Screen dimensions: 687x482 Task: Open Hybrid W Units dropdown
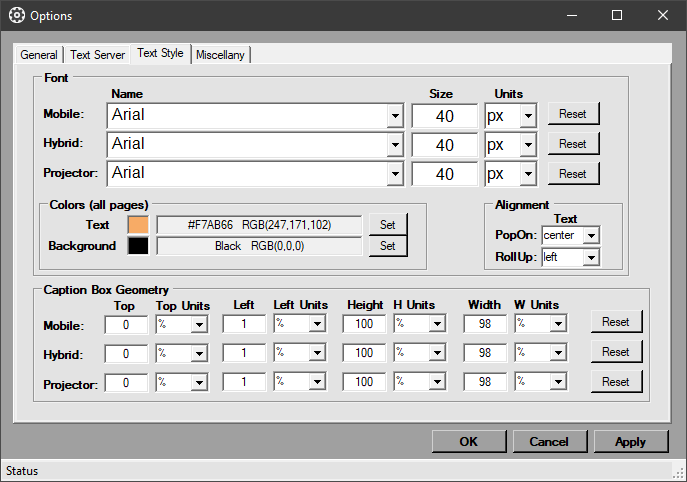coord(558,353)
